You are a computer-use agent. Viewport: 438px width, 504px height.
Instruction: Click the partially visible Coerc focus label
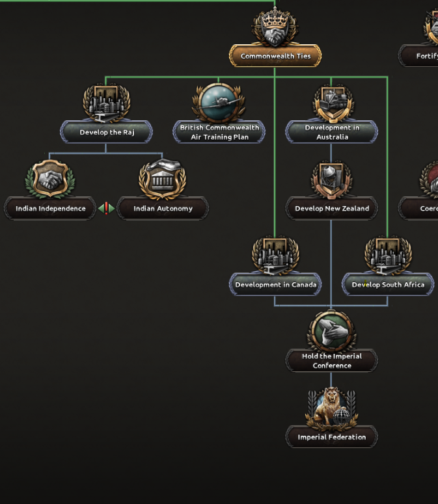[418, 208]
